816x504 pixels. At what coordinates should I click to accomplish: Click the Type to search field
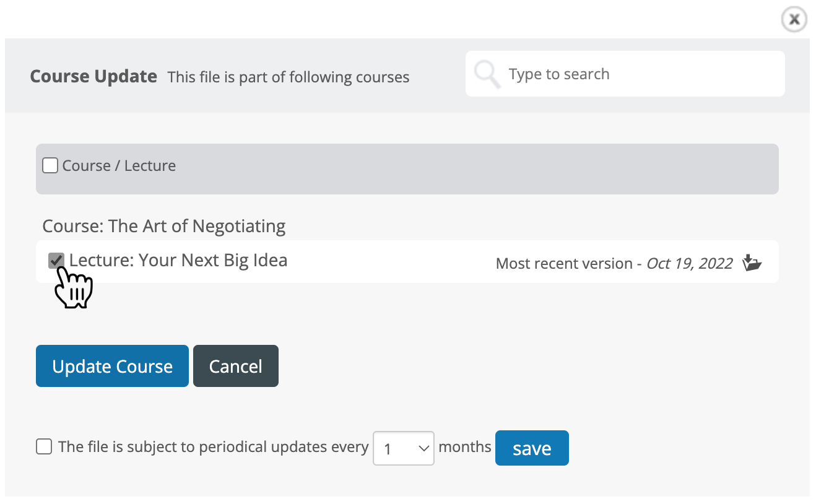pyautogui.click(x=619, y=73)
